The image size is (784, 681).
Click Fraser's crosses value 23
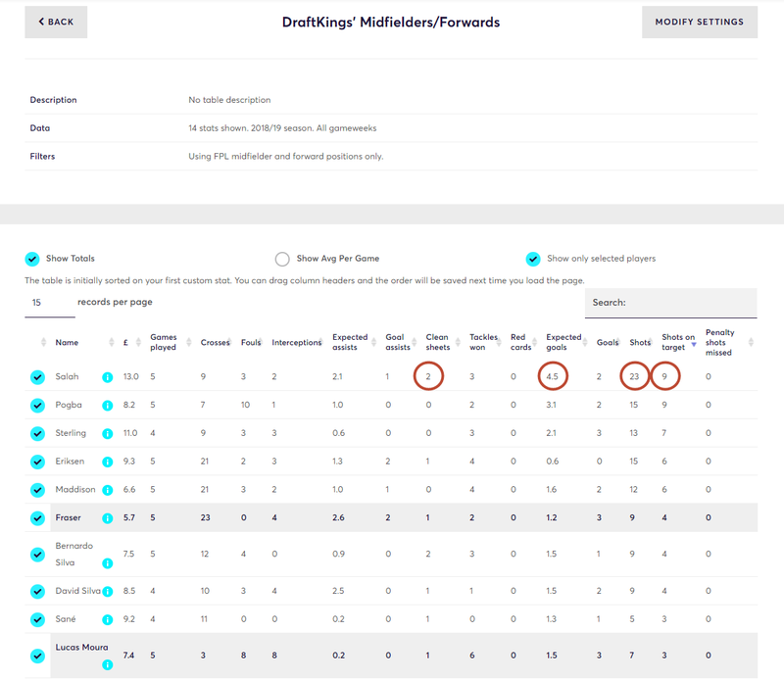205,517
